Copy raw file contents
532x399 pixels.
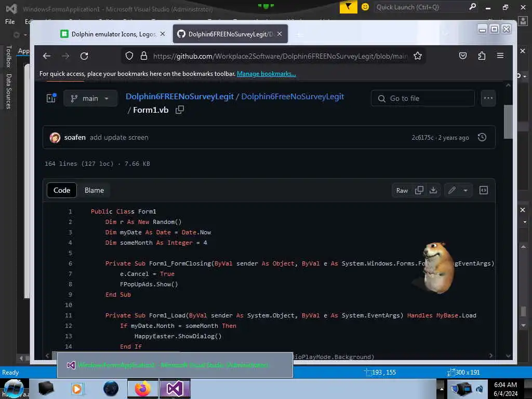point(419,190)
